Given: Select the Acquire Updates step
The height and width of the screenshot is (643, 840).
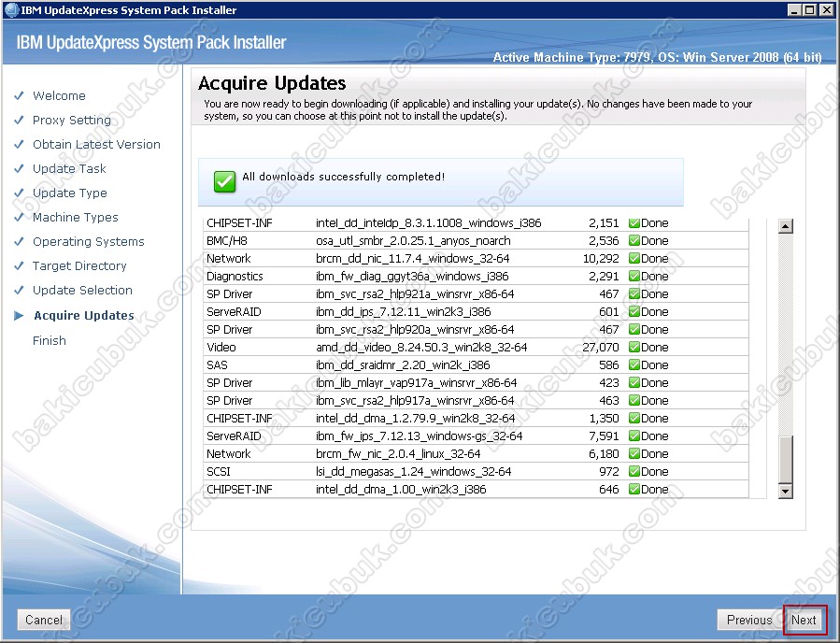Looking at the screenshot, I should pyautogui.click(x=84, y=316).
